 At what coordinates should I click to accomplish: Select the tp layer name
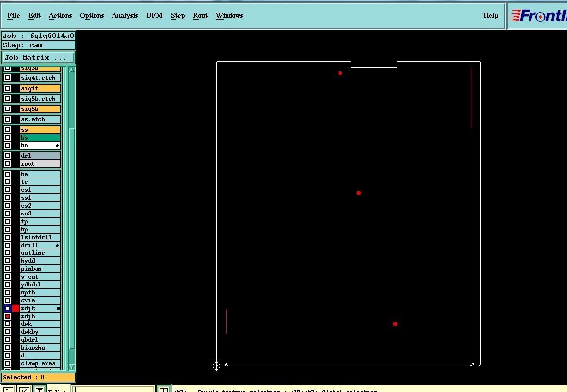point(40,221)
